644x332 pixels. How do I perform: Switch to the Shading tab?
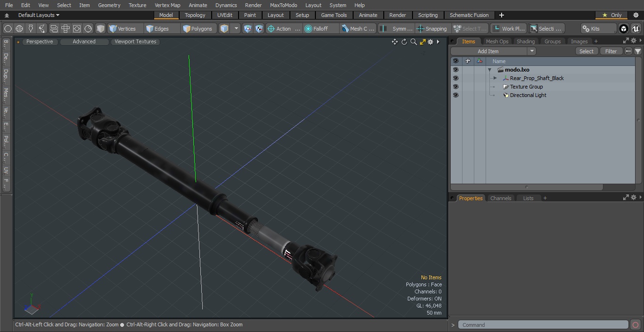pos(526,41)
